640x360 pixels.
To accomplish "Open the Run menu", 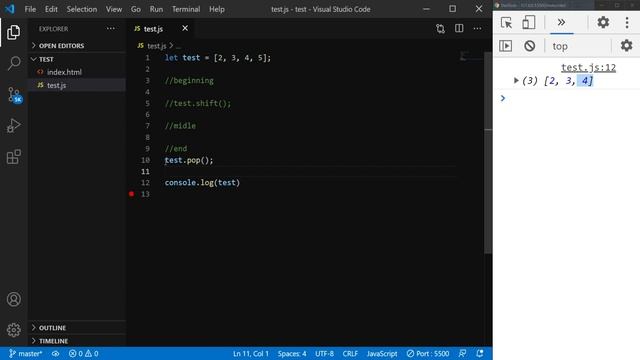I will tap(156, 9).
